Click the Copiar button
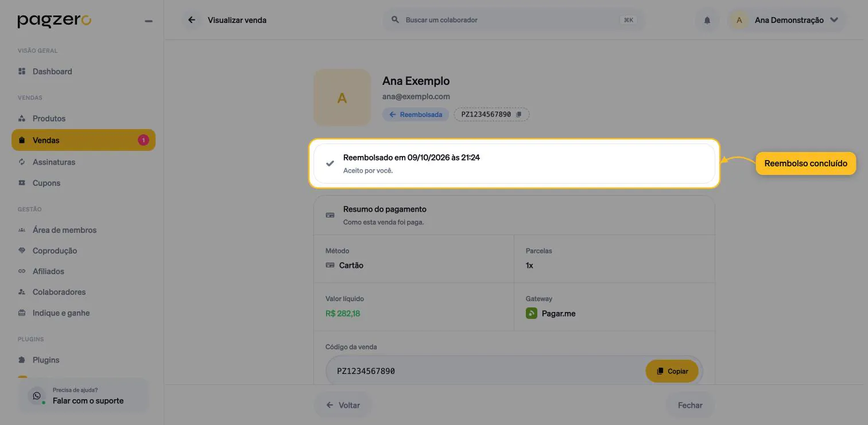 coord(672,371)
